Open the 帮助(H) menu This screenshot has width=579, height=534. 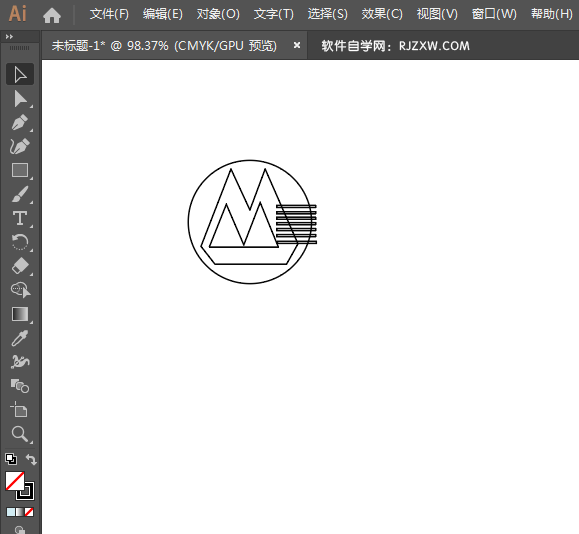point(552,14)
